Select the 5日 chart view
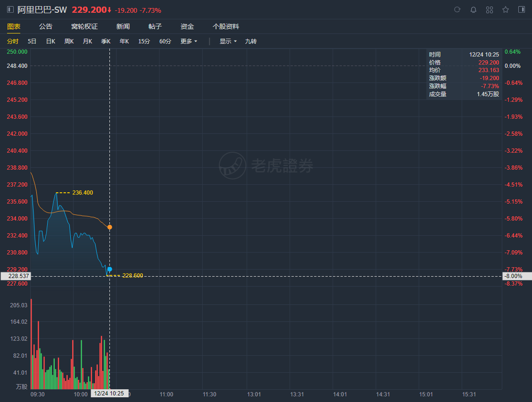Viewport: 532px width, 402px height. coord(32,41)
